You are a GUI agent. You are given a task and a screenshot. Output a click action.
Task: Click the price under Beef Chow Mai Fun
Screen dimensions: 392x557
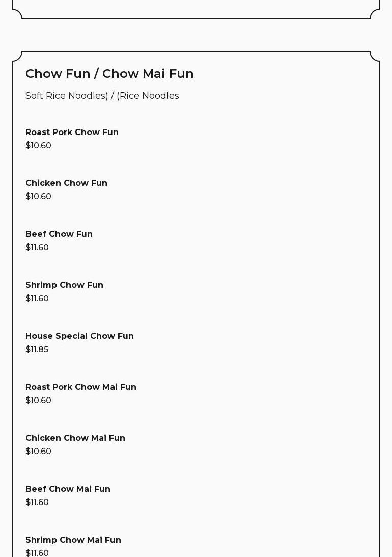[37, 502]
